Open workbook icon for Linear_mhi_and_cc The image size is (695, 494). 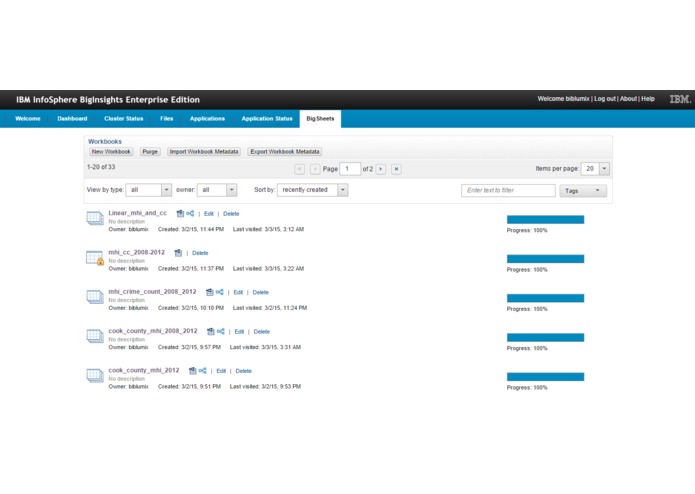coord(95,218)
